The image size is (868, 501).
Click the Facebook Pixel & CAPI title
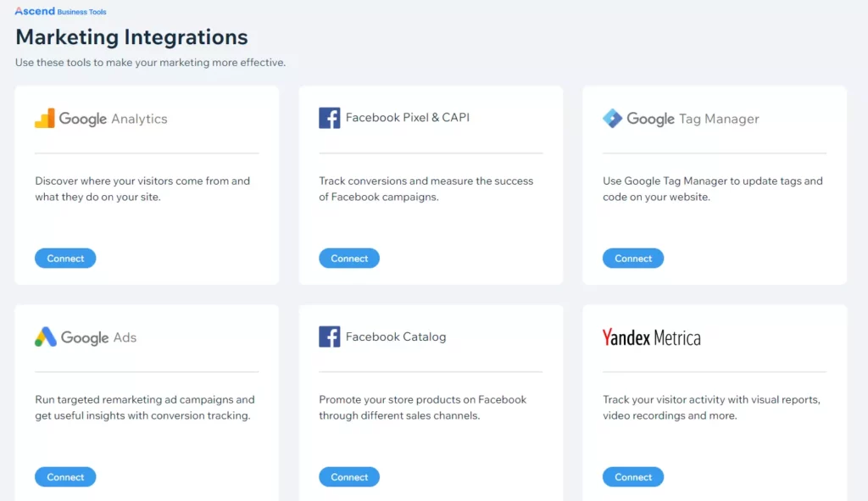[x=408, y=118]
